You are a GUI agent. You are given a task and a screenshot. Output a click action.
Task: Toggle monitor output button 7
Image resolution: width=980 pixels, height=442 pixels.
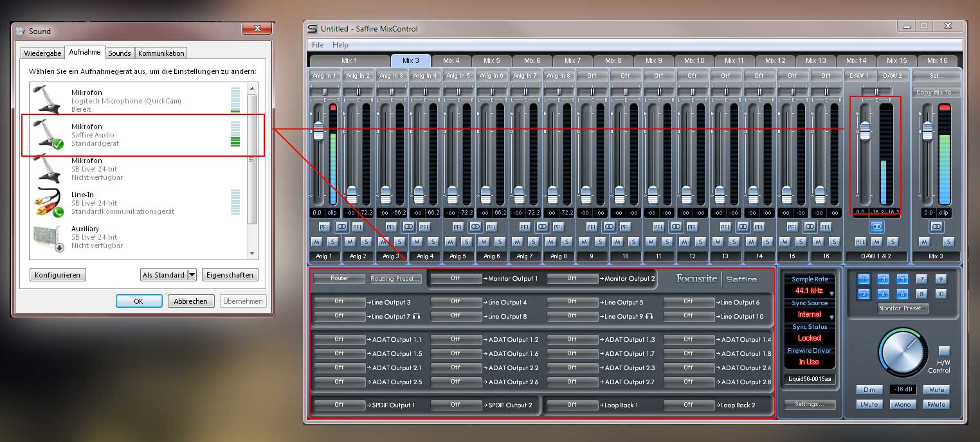pos(921,279)
